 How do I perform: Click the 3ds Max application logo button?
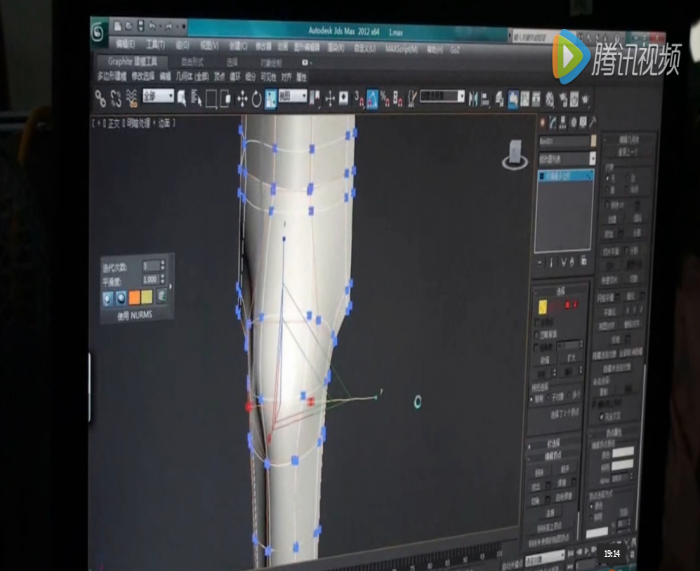click(x=99, y=32)
